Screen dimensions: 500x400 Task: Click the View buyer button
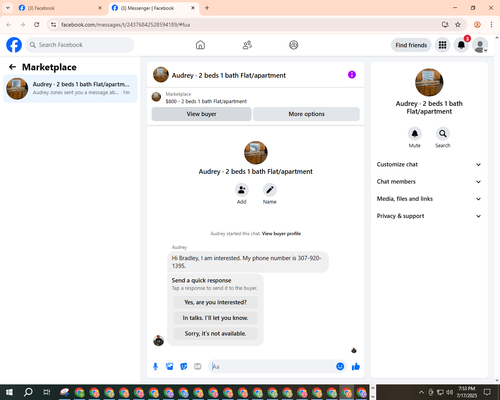[201, 114]
